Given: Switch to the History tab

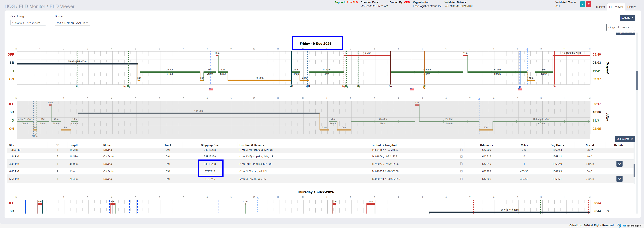Looking at the screenshot, I should click(631, 7).
